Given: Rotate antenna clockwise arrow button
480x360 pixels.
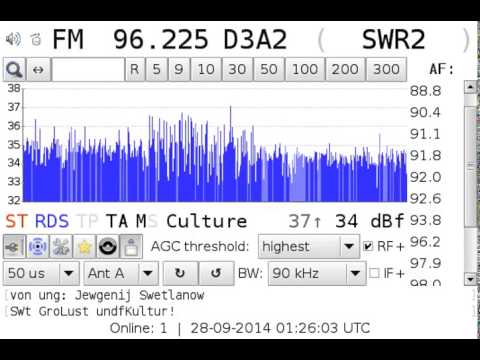Looking at the screenshot, I should click(x=180, y=273).
